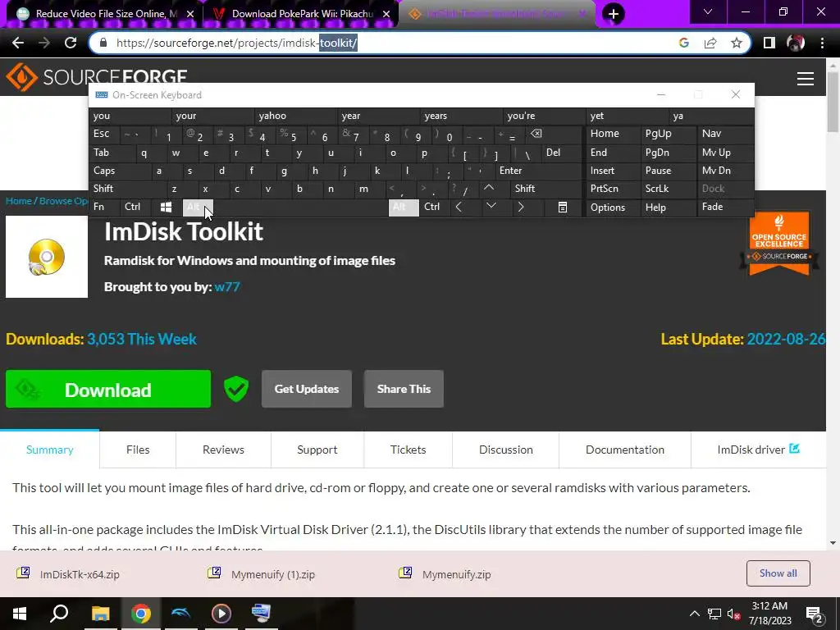This screenshot has height=630, width=840.
Task: Open File Explorer from the taskbar
Action: point(100,614)
